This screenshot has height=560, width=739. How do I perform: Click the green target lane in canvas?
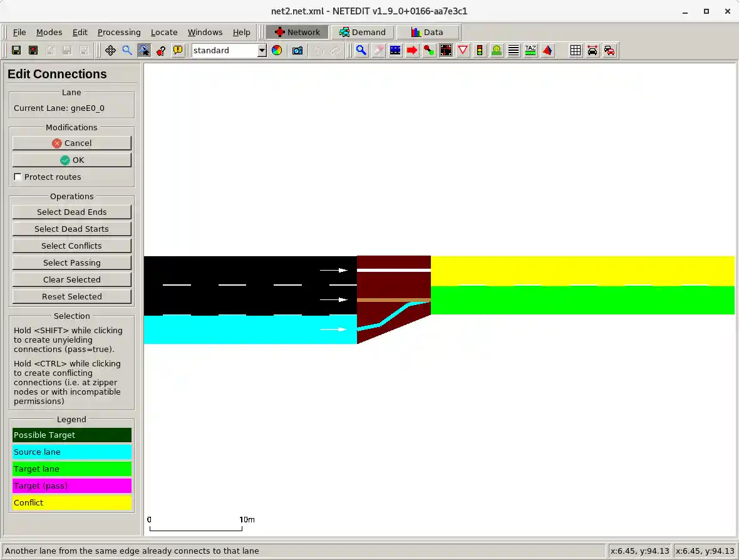582,301
